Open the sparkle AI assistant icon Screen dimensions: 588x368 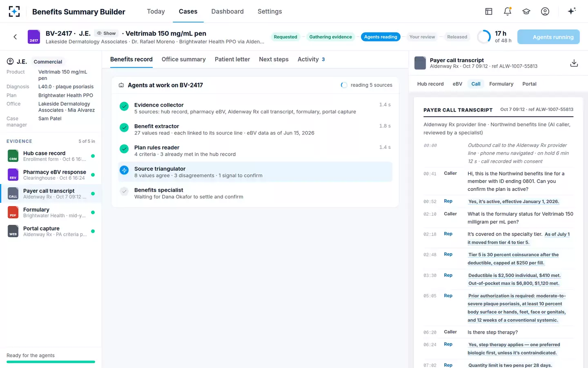point(572,11)
